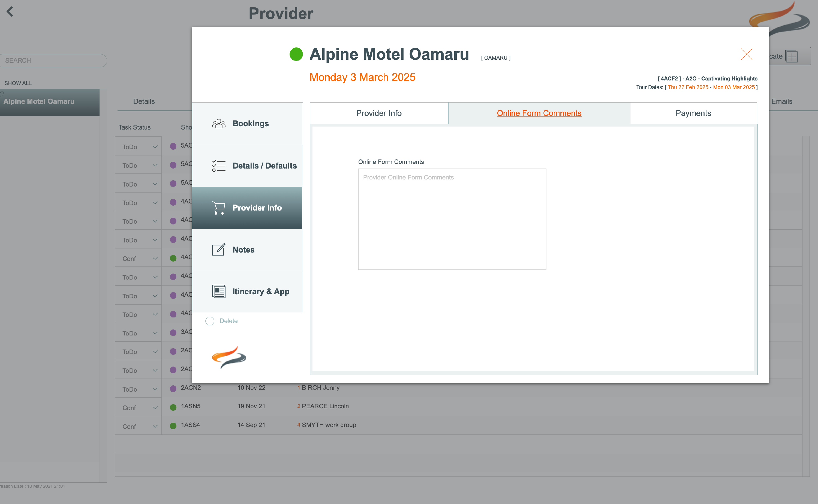This screenshot has height=504, width=818.
Task: Select Bookings in the side menu
Action: tap(247, 124)
